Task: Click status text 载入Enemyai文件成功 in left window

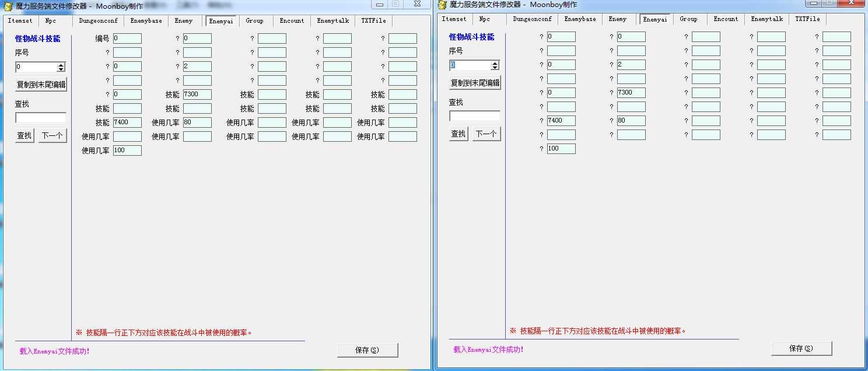Action: point(54,351)
